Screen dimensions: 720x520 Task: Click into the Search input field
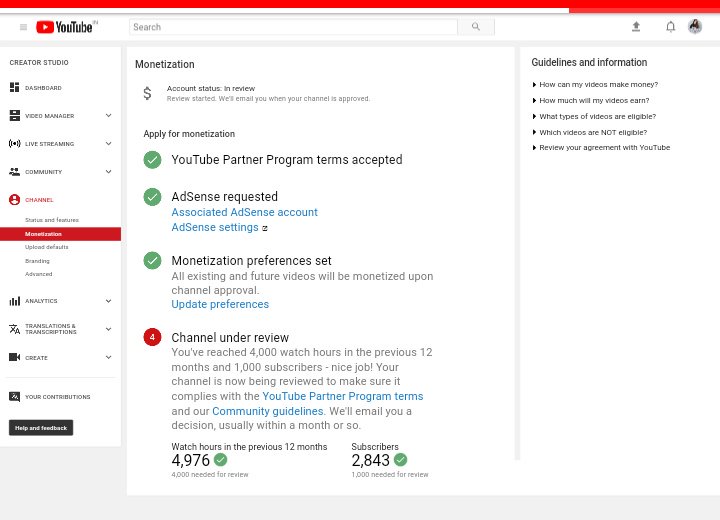coord(293,27)
